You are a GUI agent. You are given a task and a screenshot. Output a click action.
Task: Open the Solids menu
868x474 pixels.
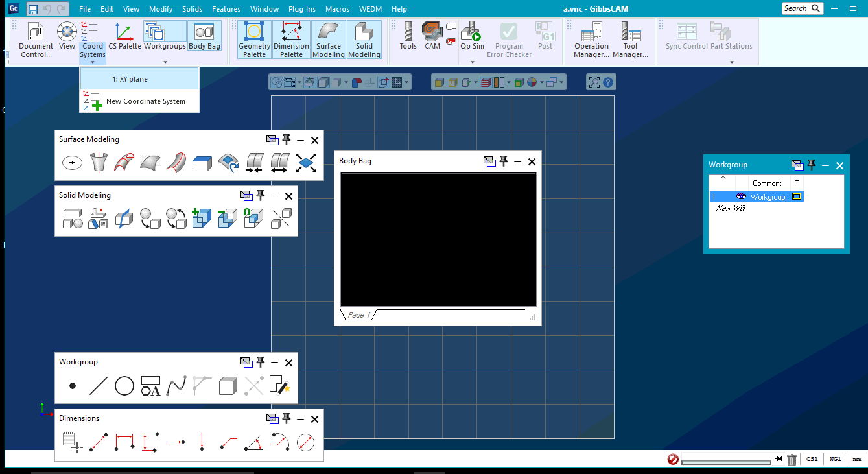[x=193, y=9]
